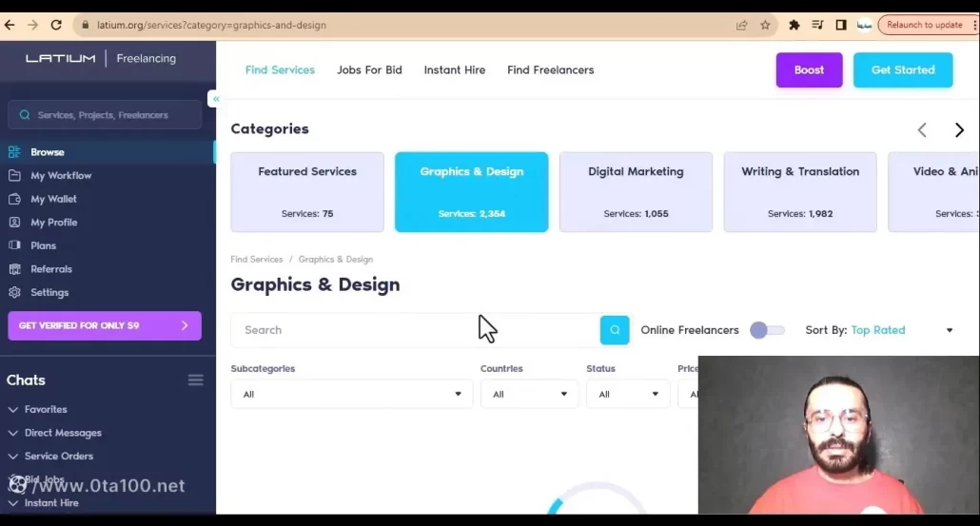The image size is (980, 526).
Task: Click the browser address bar URL
Action: click(212, 25)
